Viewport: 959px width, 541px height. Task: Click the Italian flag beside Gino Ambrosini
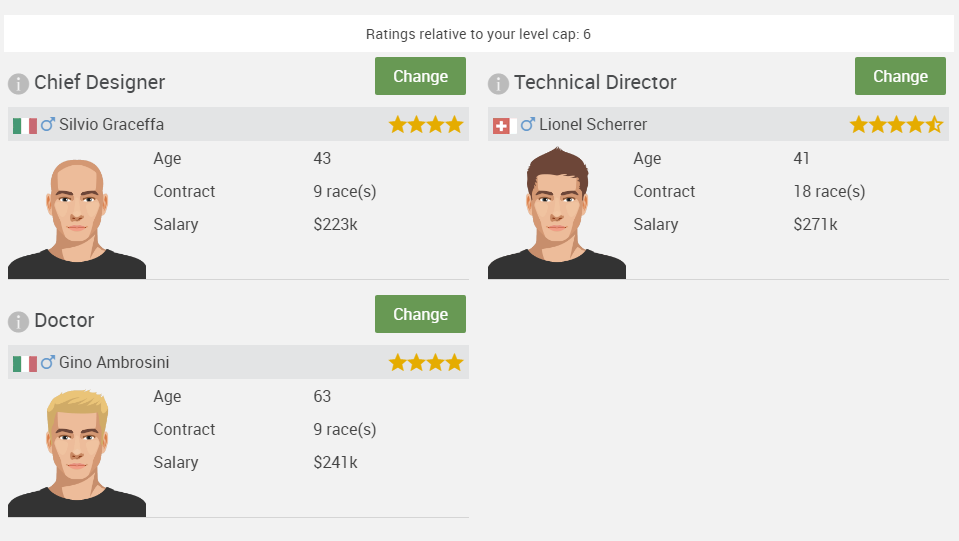pos(25,364)
